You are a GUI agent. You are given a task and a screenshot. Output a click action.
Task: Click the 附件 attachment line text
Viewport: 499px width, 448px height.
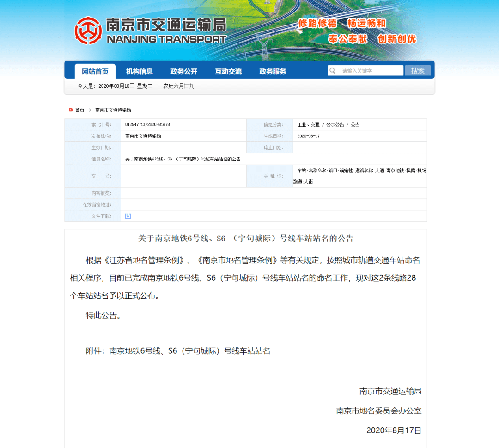178,351
